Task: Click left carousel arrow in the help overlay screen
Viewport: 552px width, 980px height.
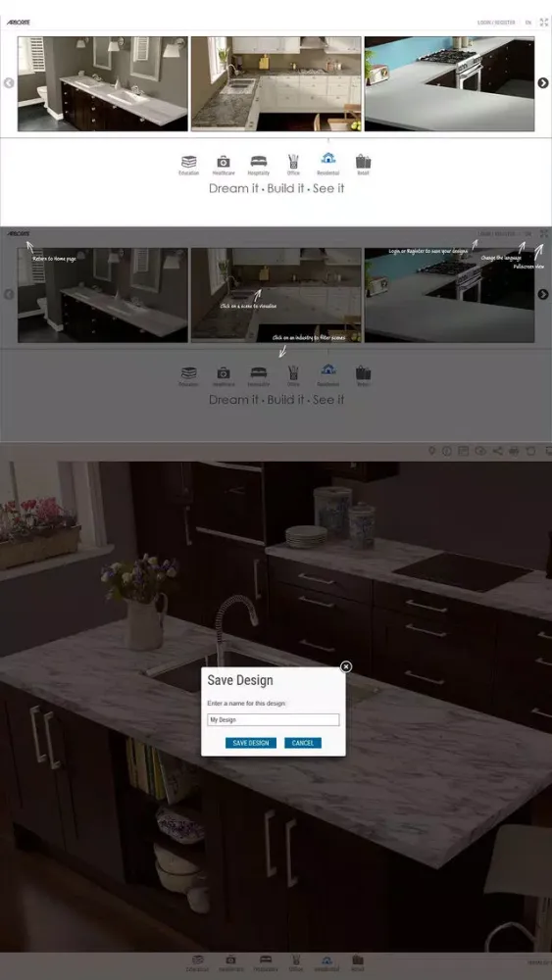Action: [9, 294]
